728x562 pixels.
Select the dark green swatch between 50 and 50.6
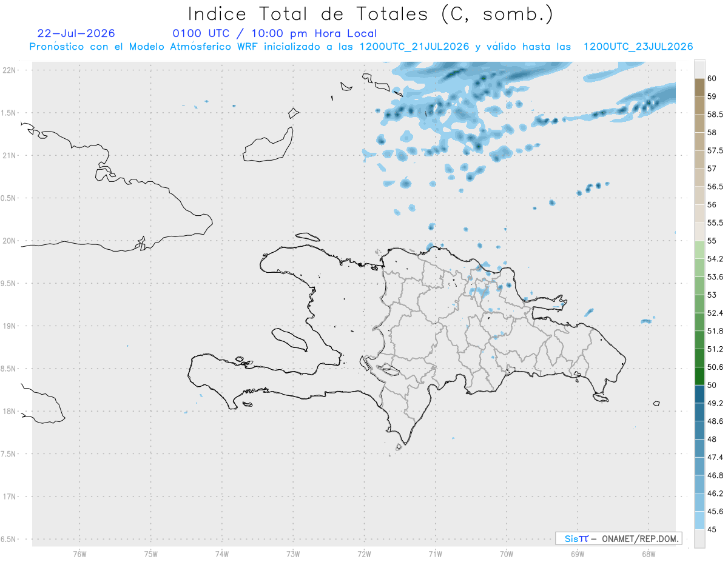click(x=699, y=376)
